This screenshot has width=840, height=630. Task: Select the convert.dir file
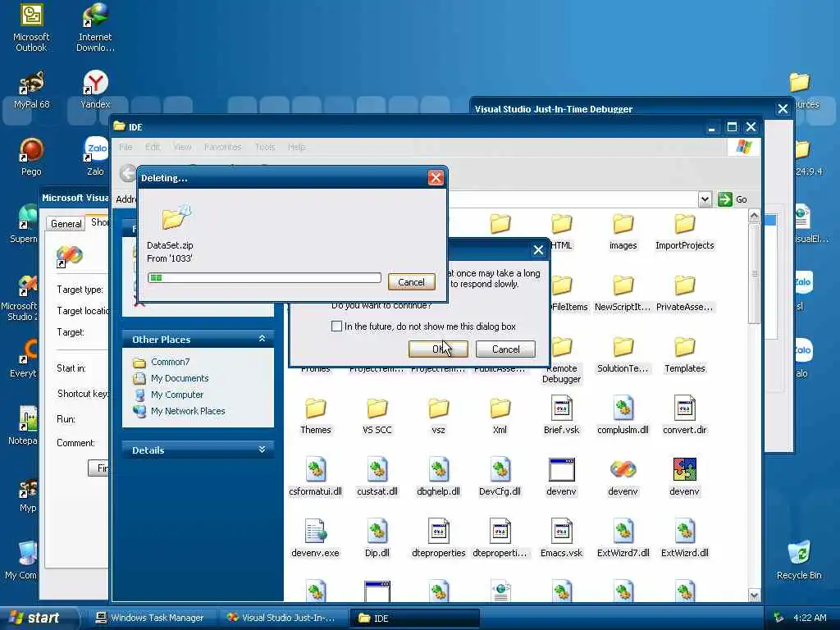coord(685,415)
